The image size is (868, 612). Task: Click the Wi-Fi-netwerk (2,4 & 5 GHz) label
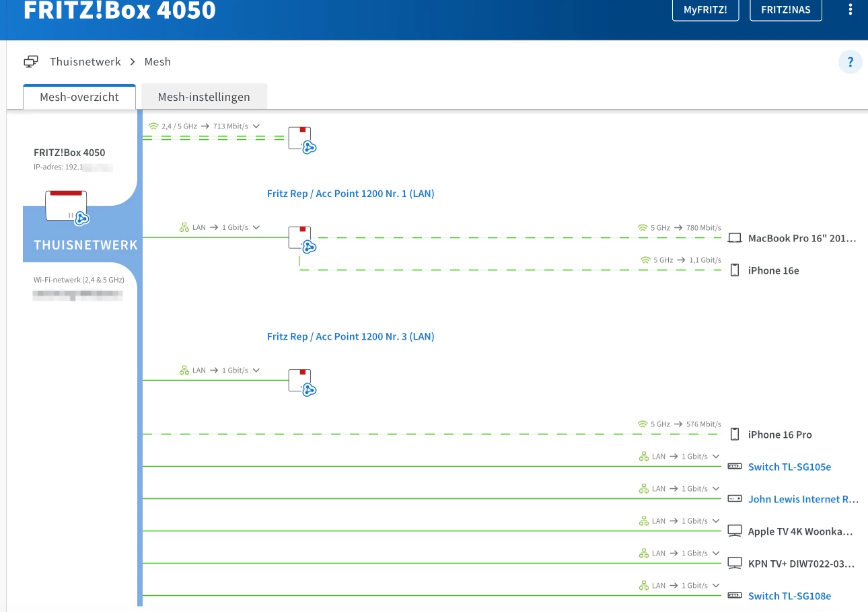click(79, 280)
